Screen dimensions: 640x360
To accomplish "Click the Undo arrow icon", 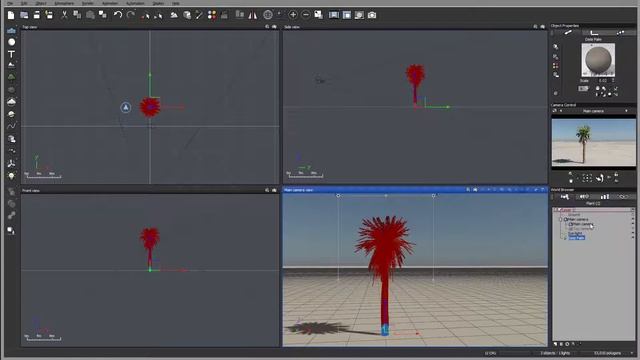I will (x=118, y=15).
